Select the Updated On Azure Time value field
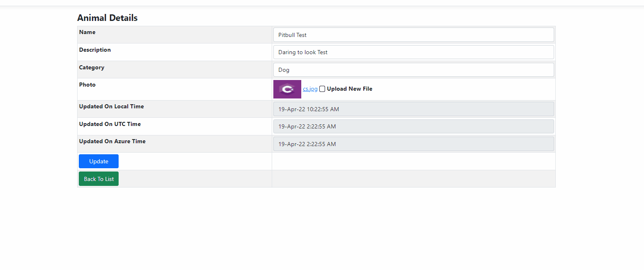The height and width of the screenshot is (270, 644). coord(413,144)
